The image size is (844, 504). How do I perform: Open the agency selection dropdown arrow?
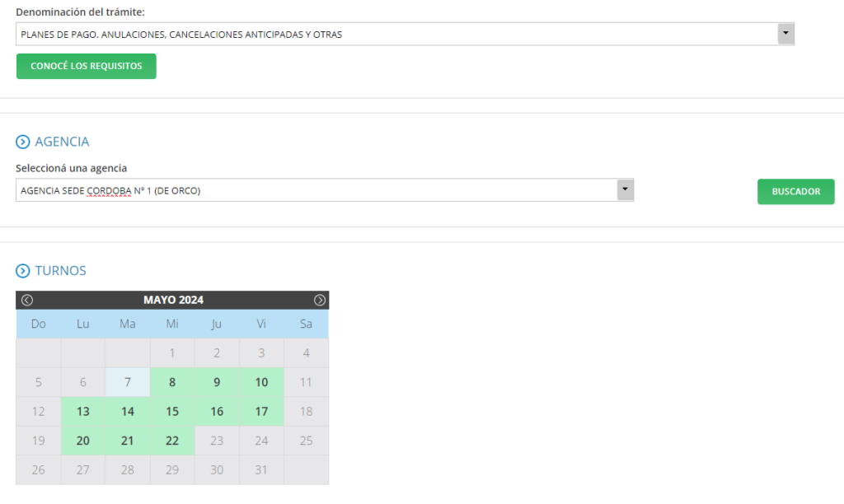point(625,190)
